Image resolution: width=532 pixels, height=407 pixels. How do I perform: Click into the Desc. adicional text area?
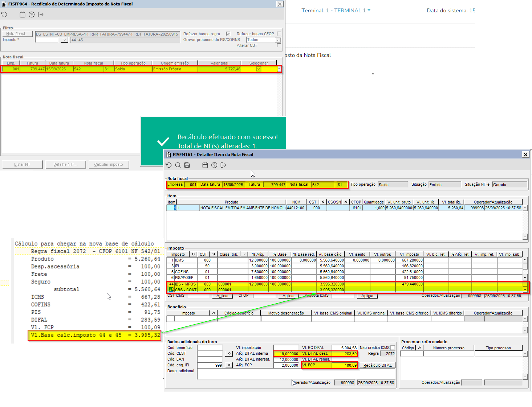296,374
